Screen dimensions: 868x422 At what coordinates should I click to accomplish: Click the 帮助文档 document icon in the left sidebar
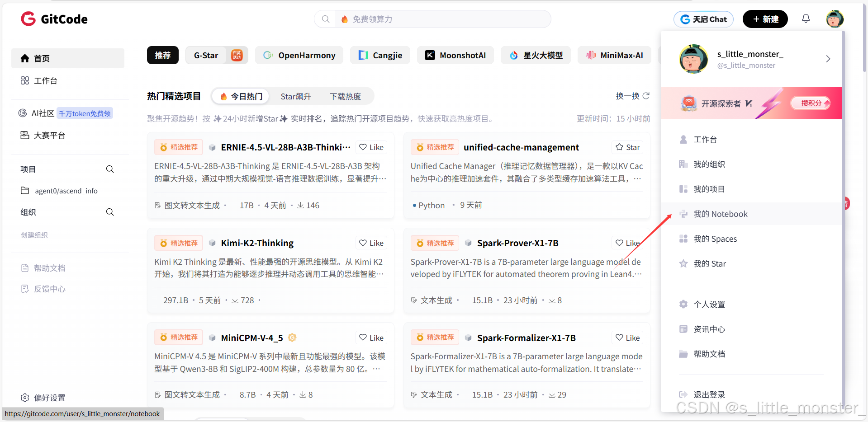(x=25, y=268)
